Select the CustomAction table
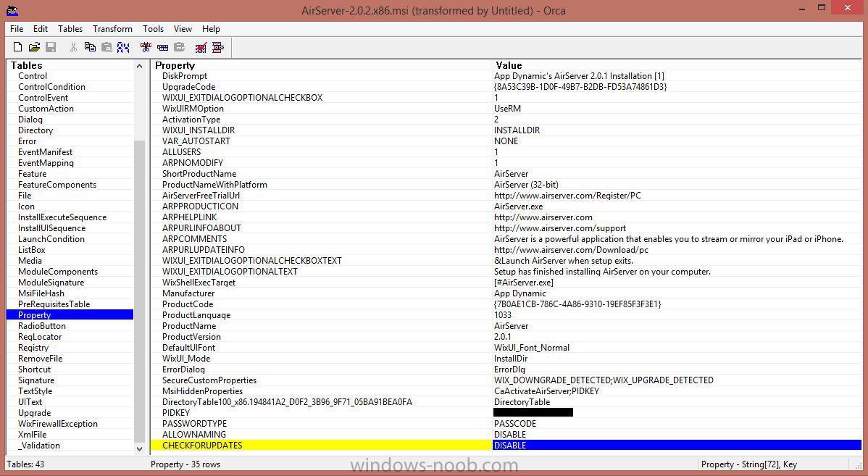This screenshot has width=868, height=476. [x=46, y=109]
